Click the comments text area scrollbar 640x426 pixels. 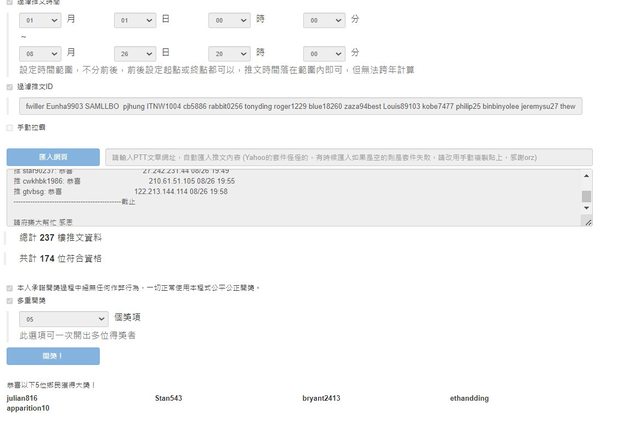[x=587, y=197]
